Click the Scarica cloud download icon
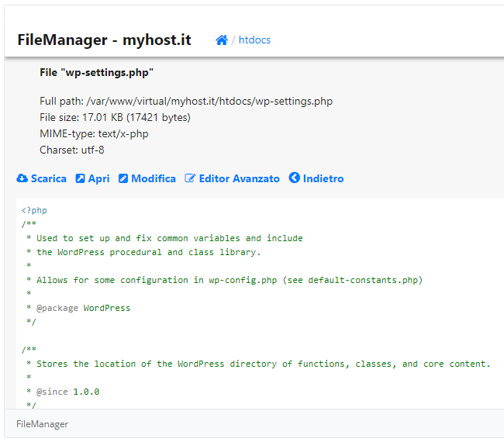The image size is (504, 442). [22, 178]
